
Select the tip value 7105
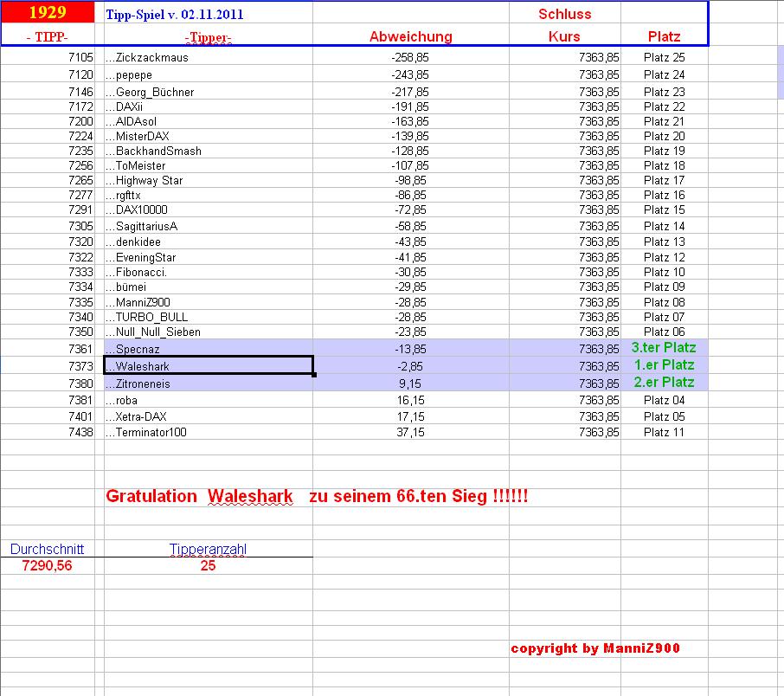pos(80,57)
